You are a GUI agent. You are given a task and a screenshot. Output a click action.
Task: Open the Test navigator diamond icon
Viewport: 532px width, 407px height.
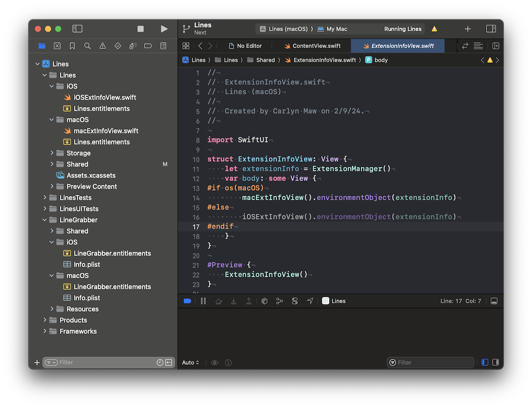coord(118,46)
